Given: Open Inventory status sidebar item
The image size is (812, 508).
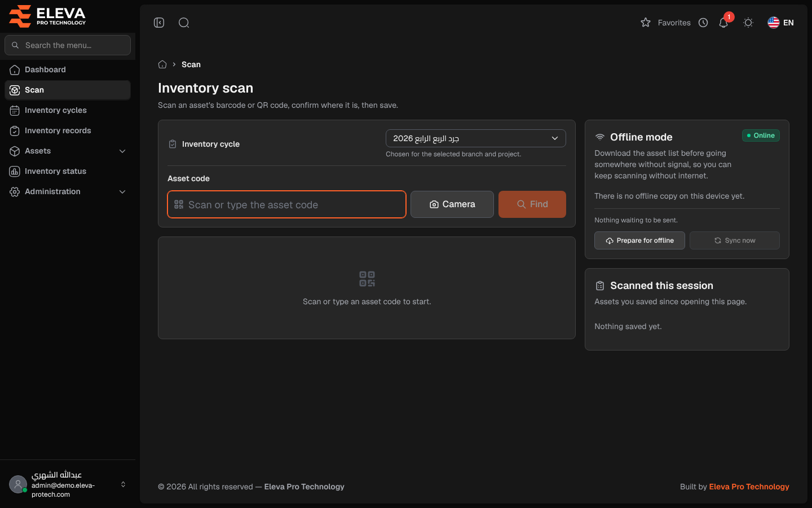Looking at the screenshot, I should [68, 171].
